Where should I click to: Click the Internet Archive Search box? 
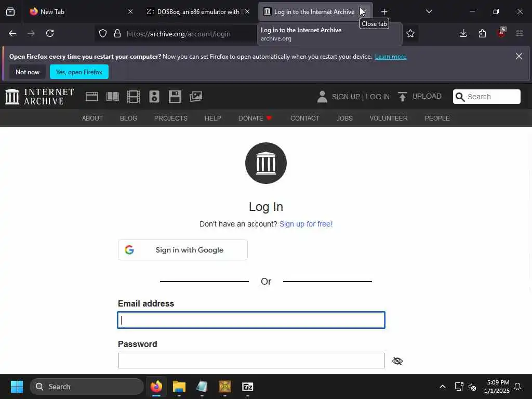[486, 97]
